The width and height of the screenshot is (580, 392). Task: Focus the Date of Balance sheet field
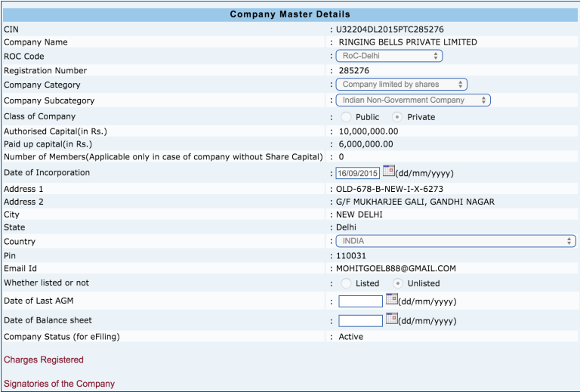[360, 320]
